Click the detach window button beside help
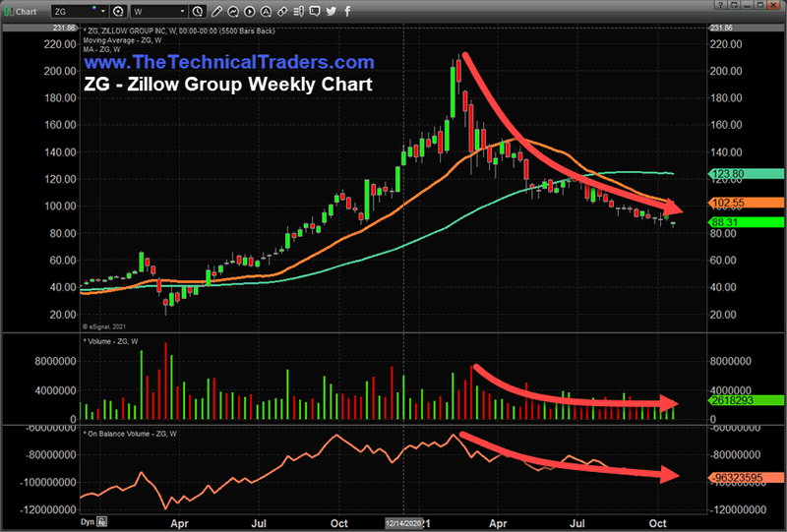Image resolution: width=787 pixels, height=532 pixels. [x=734, y=5]
